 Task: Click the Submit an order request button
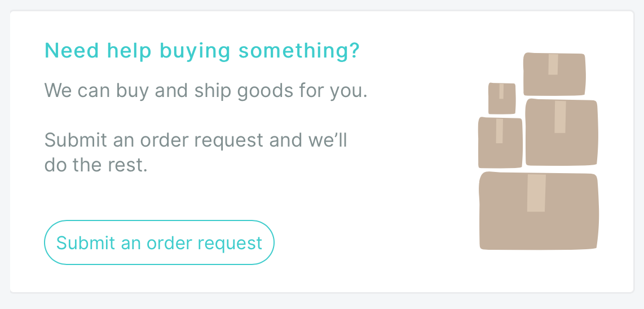point(159,242)
